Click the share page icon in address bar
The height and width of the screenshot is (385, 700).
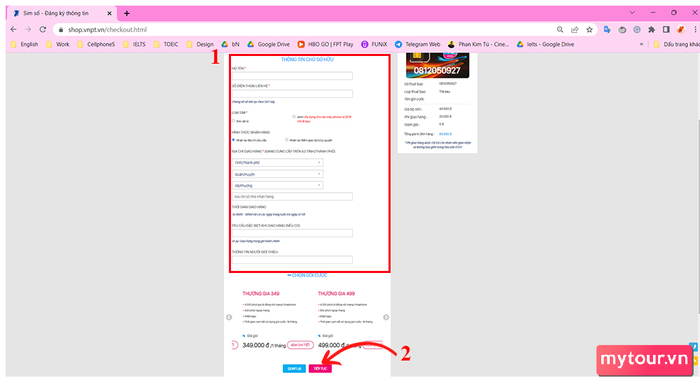(x=575, y=29)
